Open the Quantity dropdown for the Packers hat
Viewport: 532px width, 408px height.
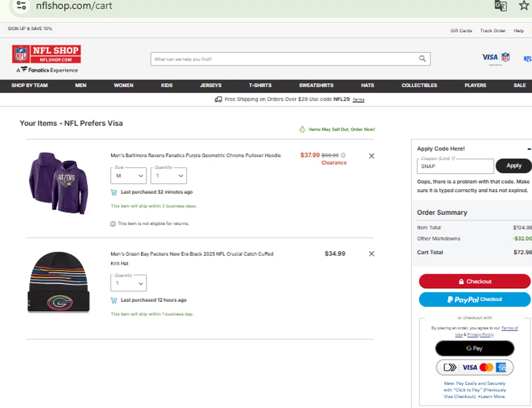[x=128, y=283]
